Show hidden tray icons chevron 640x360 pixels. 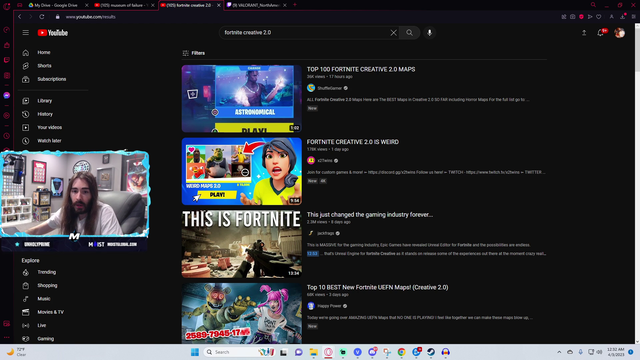(x=559, y=352)
